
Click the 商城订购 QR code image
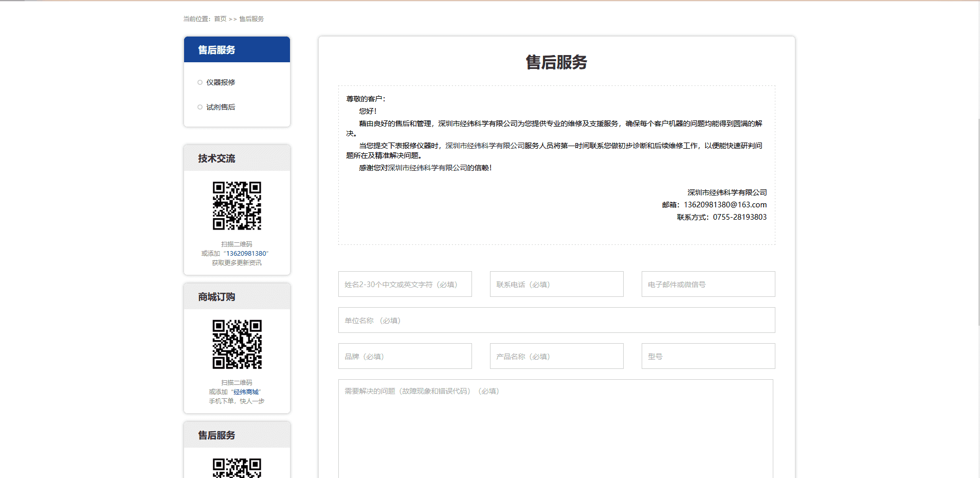(237, 344)
